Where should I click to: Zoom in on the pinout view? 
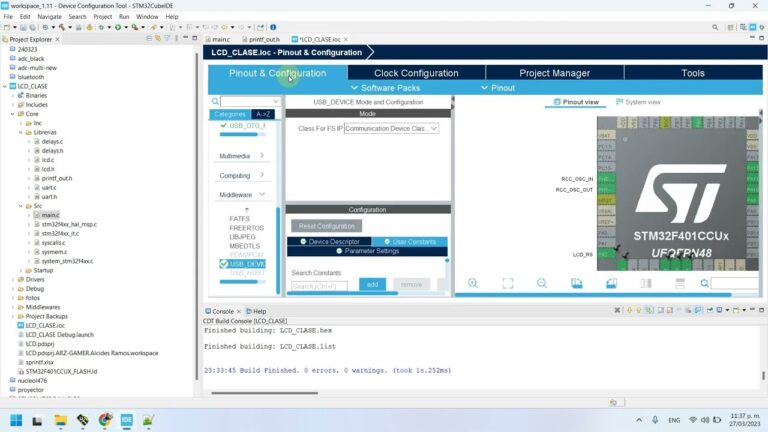coord(473,283)
